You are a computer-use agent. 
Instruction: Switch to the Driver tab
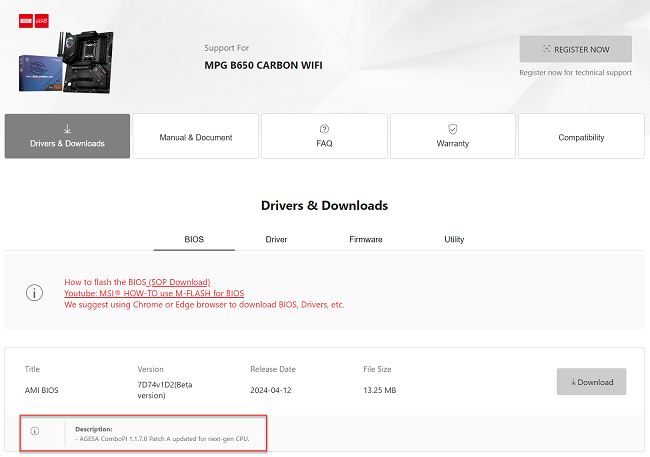tap(276, 240)
